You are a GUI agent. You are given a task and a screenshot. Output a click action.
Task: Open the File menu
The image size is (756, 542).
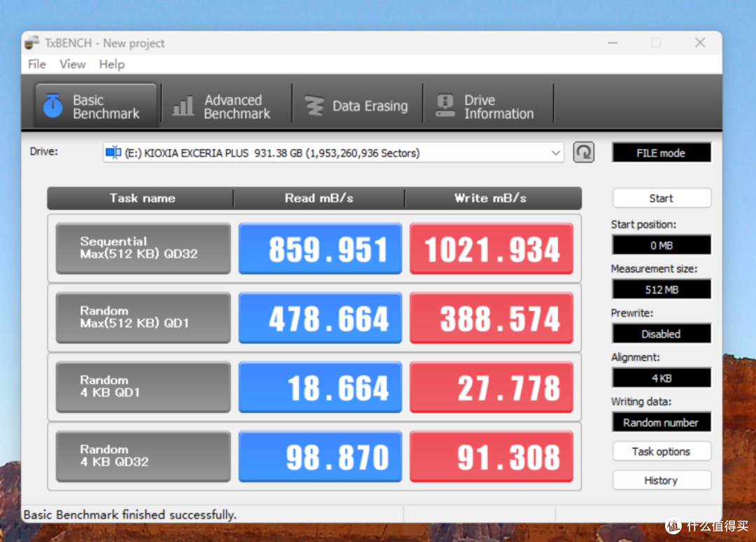coord(37,64)
